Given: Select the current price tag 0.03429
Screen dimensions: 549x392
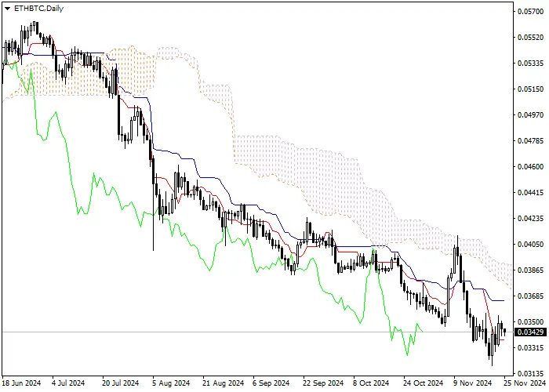Looking at the screenshot, I should tap(531, 332).
